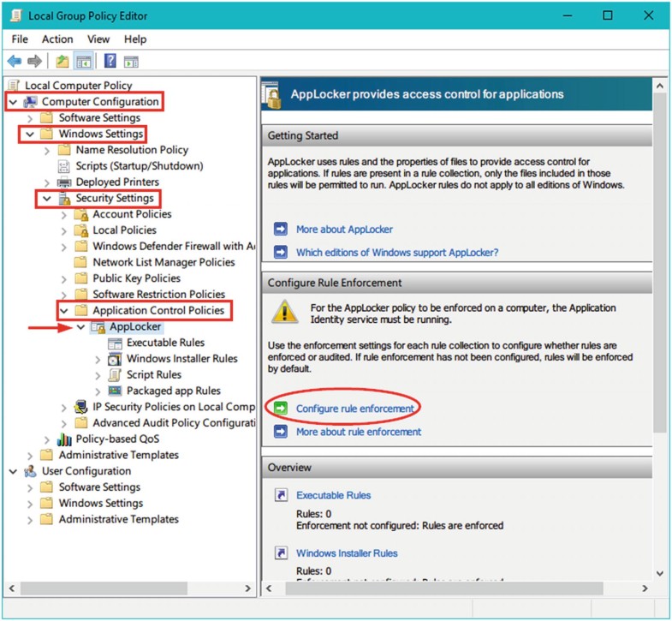Click the blue arrow beside More about AppLocker

[281, 230]
